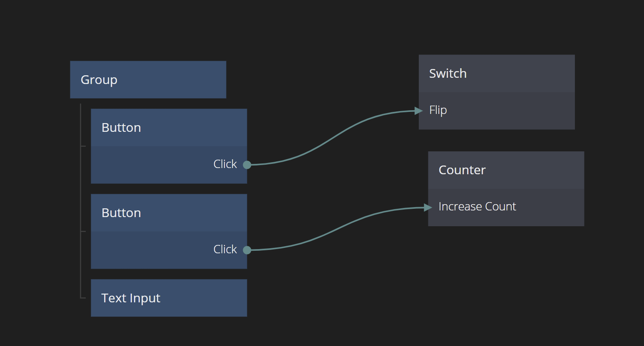Select the Button node wired to Switch
Image resolution: width=644 pixels, height=346 pixels.
169,128
